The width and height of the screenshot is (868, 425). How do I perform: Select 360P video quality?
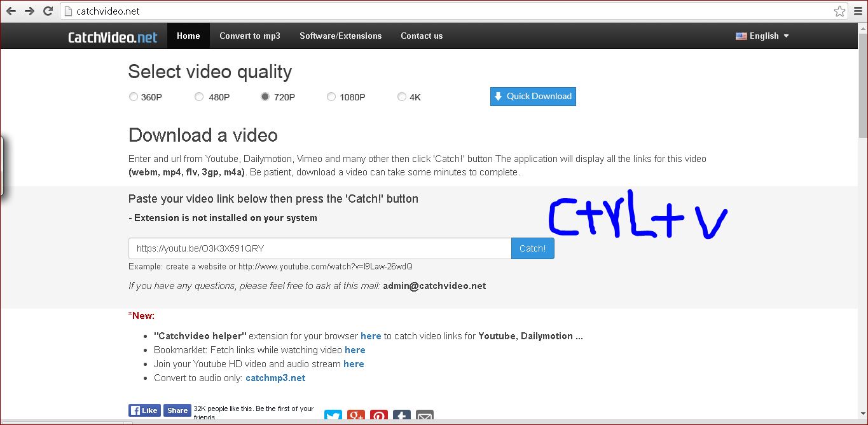click(133, 97)
